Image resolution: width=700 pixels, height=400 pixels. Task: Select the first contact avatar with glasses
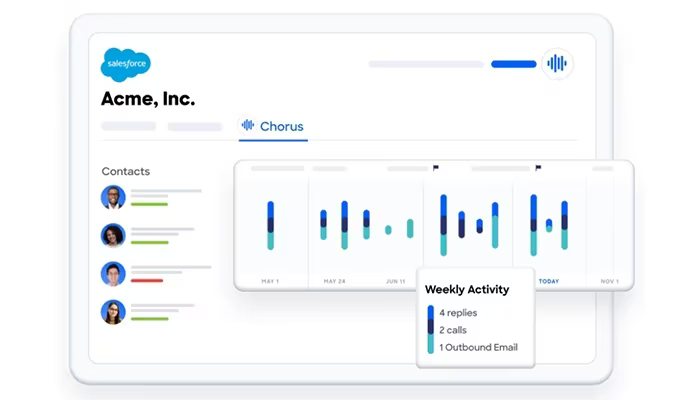(x=113, y=197)
